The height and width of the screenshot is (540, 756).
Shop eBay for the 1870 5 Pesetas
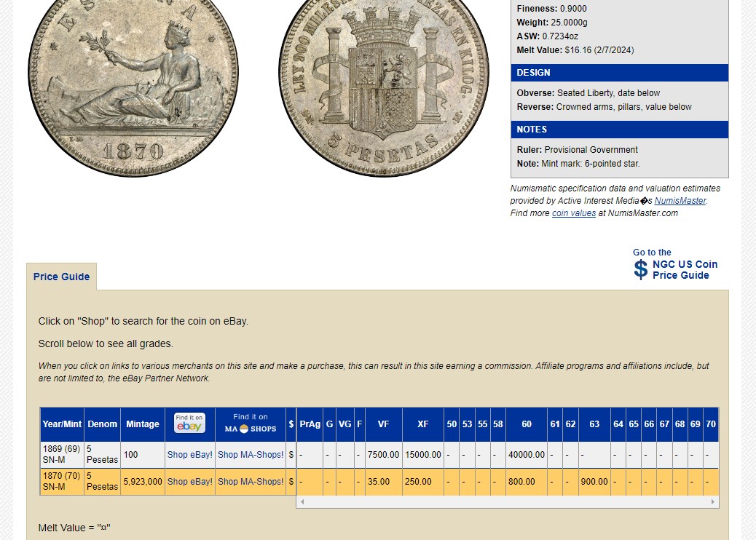coord(190,482)
